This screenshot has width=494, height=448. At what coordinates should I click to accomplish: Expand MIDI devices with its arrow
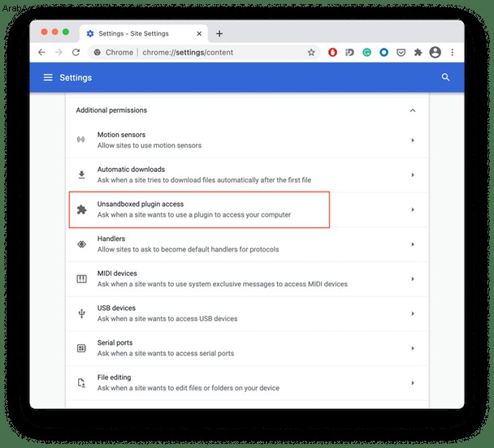413,278
